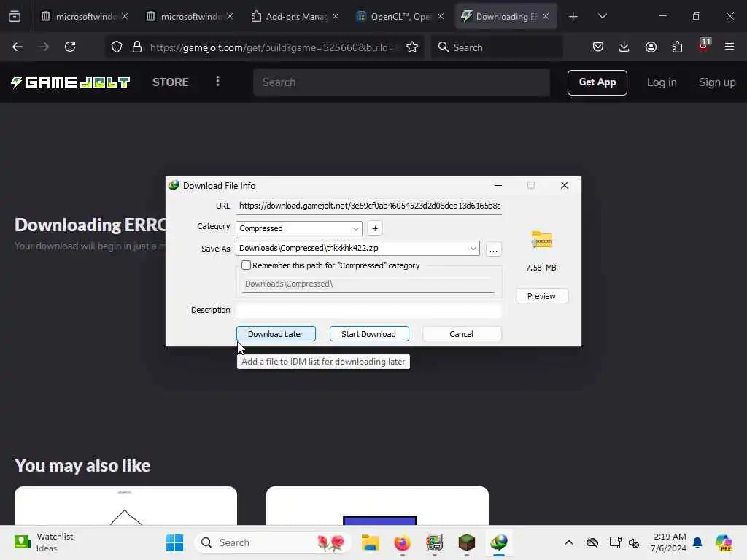Click the Preview button
The height and width of the screenshot is (560, 747).
[x=542, y=296]
